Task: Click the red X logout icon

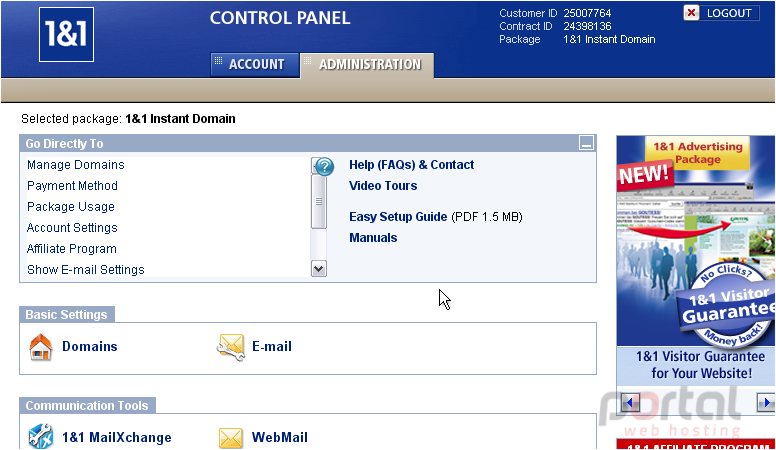Action: [691, 13]
